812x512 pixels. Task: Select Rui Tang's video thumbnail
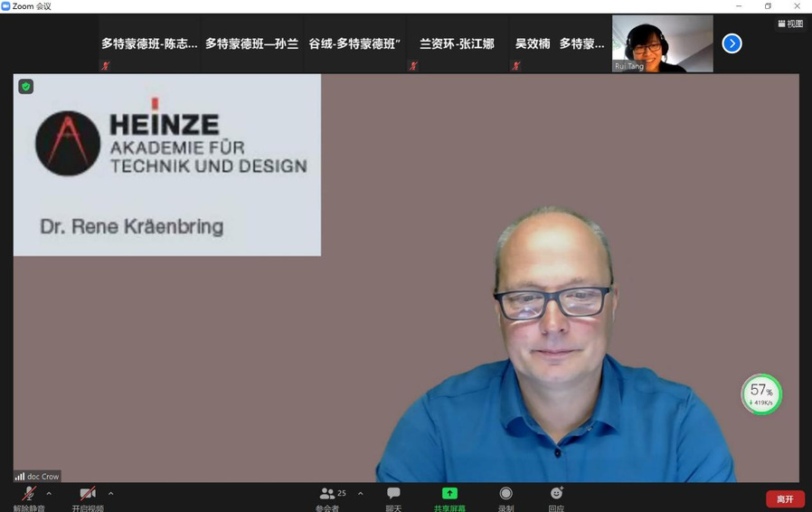pos(662,43)
